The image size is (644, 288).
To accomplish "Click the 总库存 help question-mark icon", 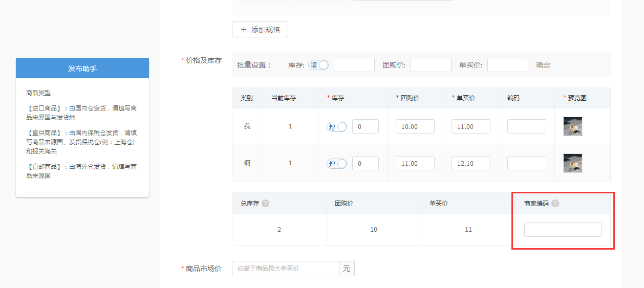I will pyautogui.click(x=265, y=203).
